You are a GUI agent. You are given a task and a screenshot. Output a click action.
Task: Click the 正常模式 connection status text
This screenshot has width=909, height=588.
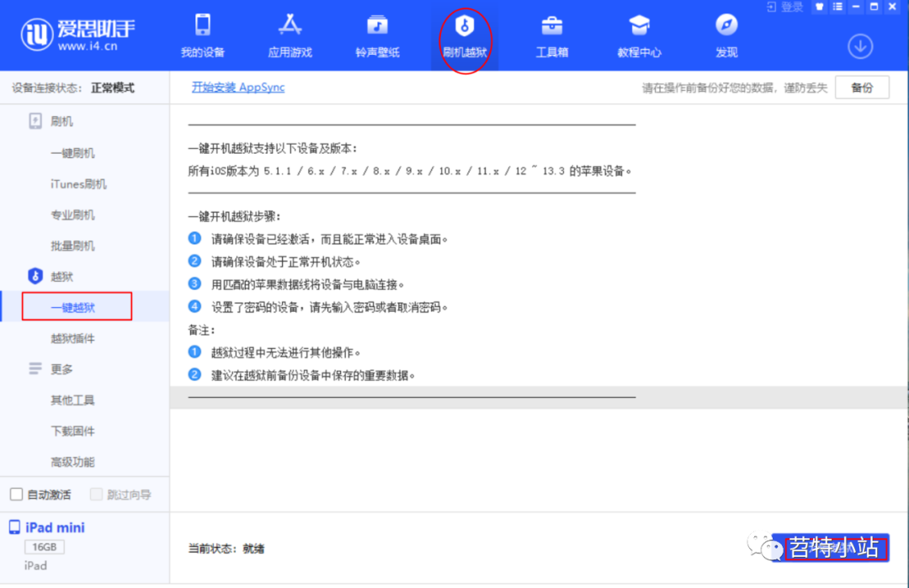113,87
